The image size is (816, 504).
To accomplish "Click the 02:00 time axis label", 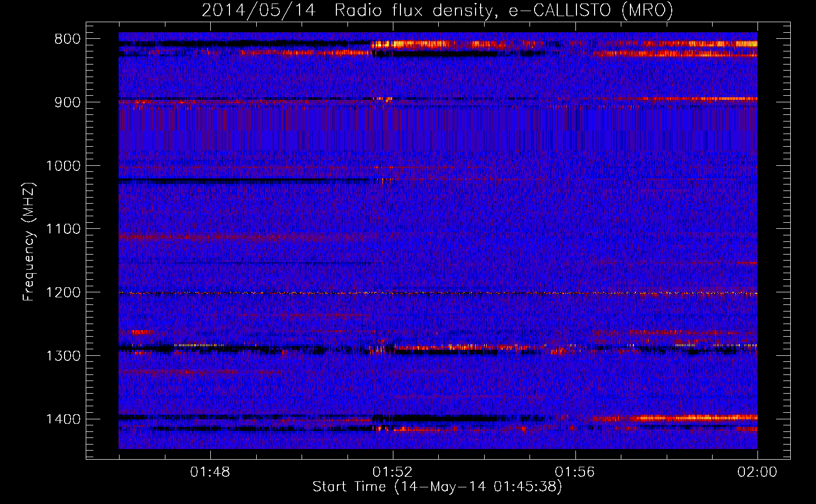I will (757, 472).
